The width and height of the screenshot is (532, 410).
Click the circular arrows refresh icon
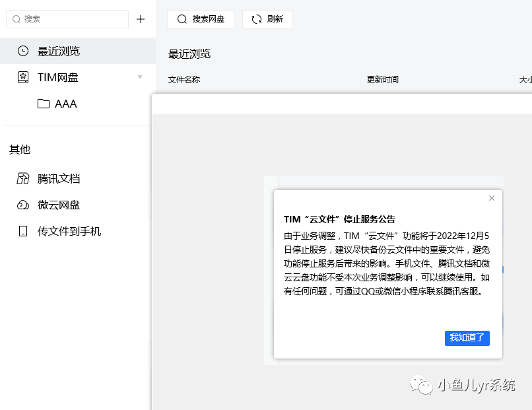point(257,19)
